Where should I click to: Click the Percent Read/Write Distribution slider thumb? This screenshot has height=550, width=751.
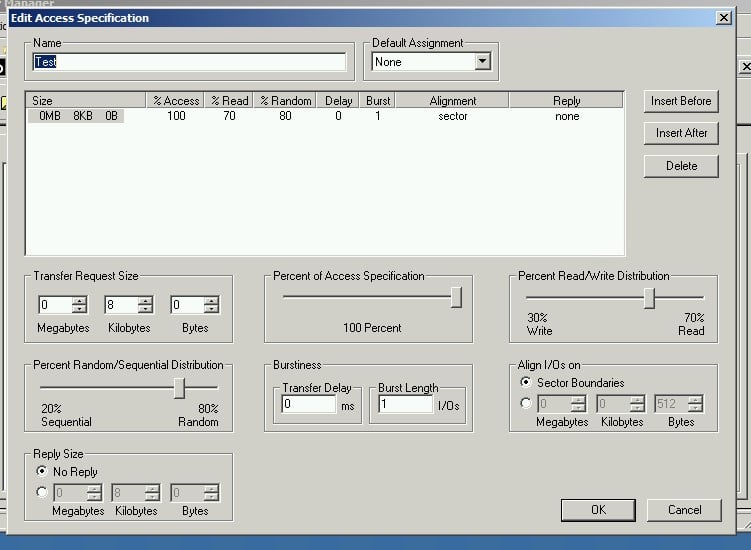(649, 298)
